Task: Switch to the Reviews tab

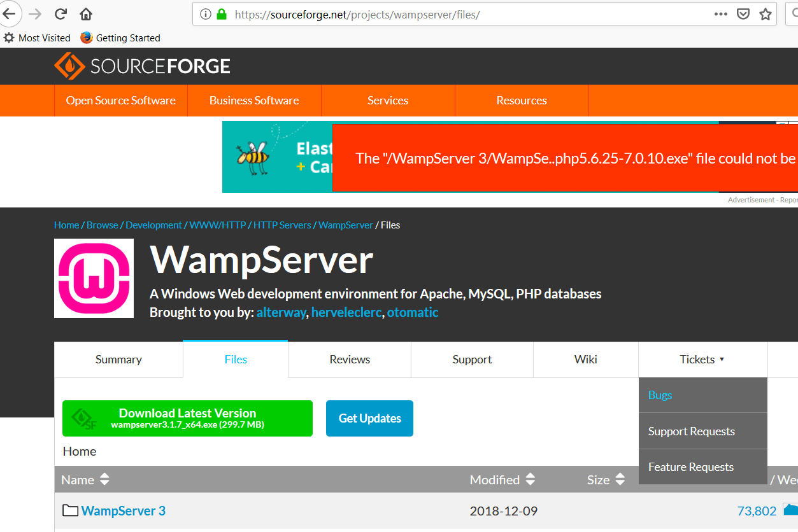Action: coord(349,359)
